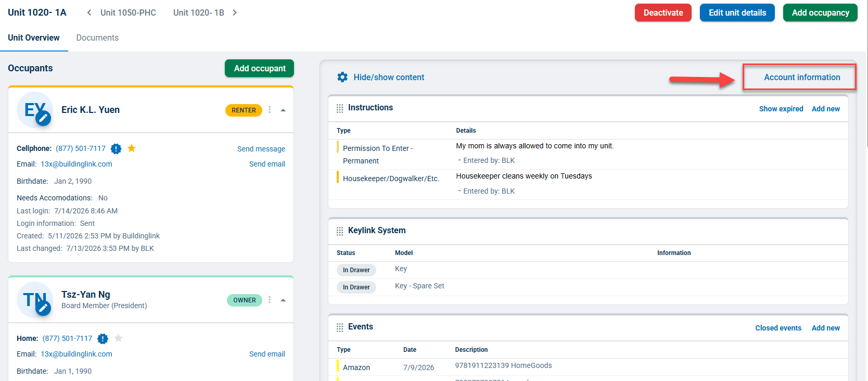Click Tsz-Yan's home phone number link
The width and height of the screenshot is (868, 381).
(x=68, y=338)
